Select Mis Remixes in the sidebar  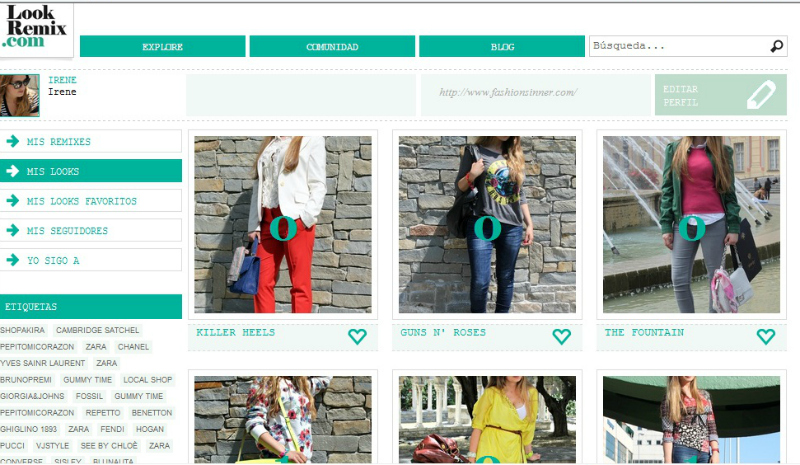point(91,141)
